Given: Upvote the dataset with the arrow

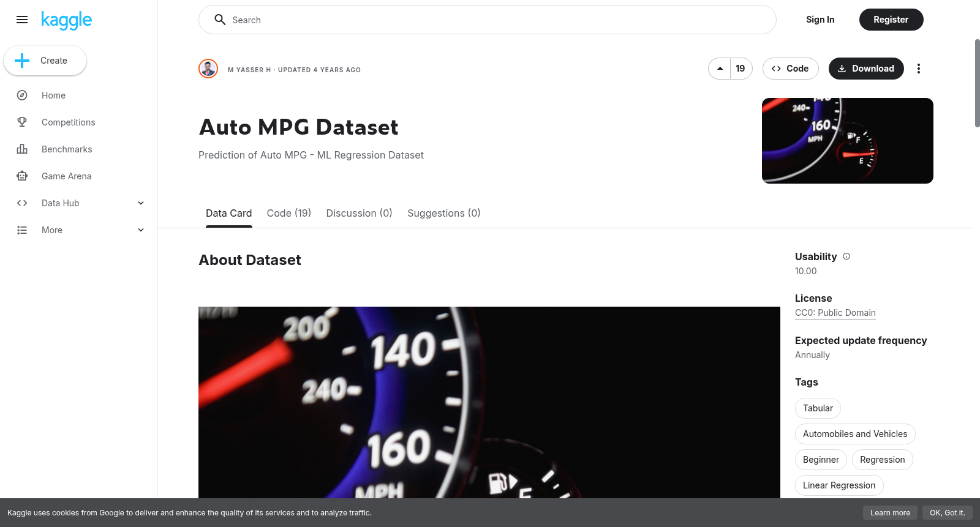Looking at the screenshot, I should point(720,69).
